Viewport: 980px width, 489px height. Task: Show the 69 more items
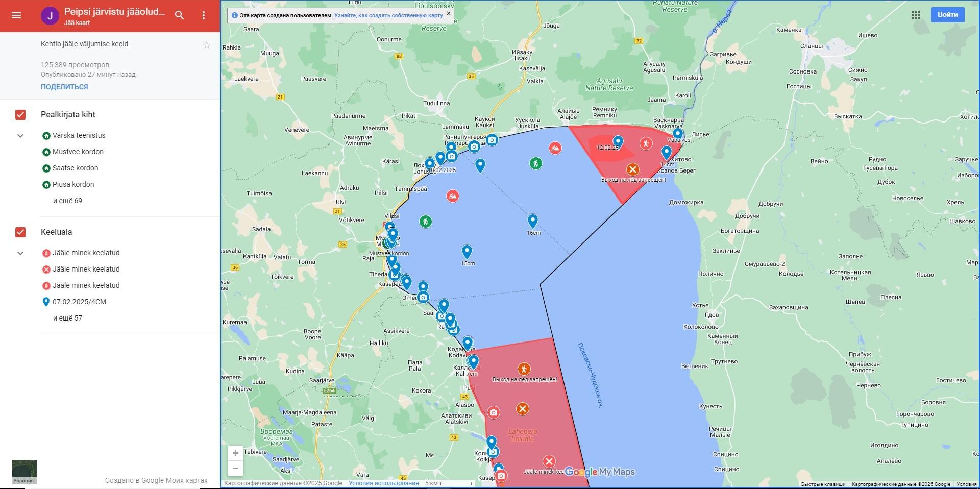pos(67,201)
